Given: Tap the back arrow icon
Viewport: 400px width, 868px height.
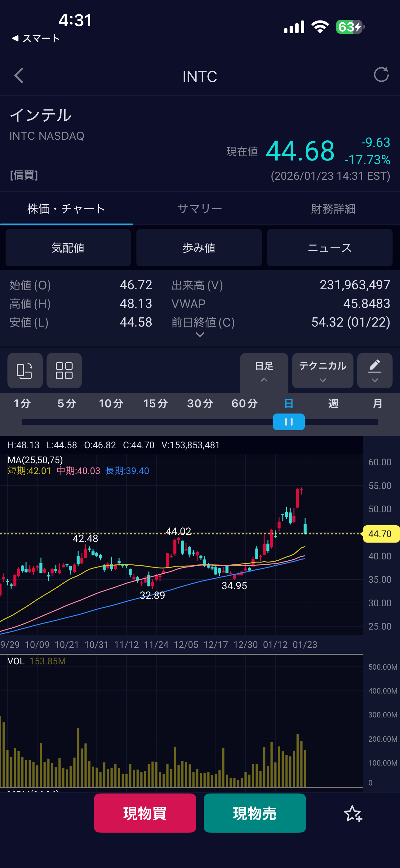Looking at the screenshot, I should coord(19,75).
